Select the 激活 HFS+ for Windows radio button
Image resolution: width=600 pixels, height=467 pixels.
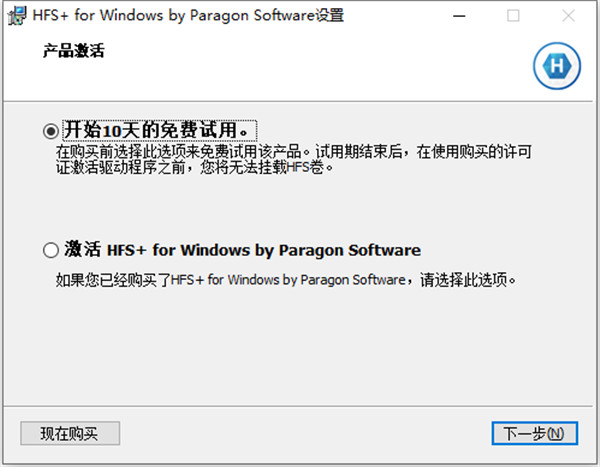pyautogui.click(x=51, y=250)
